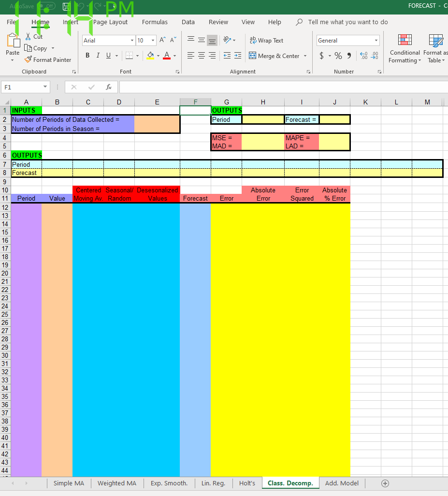Open the Name Box dropdown arrow
Viewport: 448px width, 496px height.
[x=45, y=87]
